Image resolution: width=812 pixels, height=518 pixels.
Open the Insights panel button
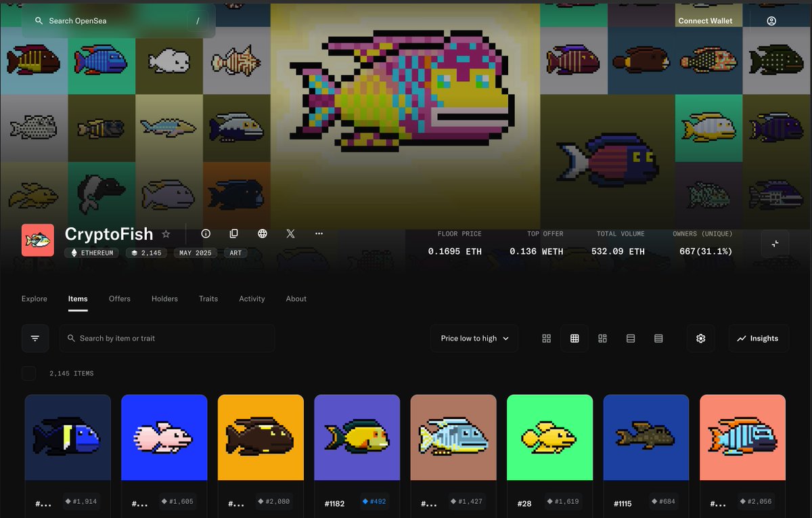point(759,339)
